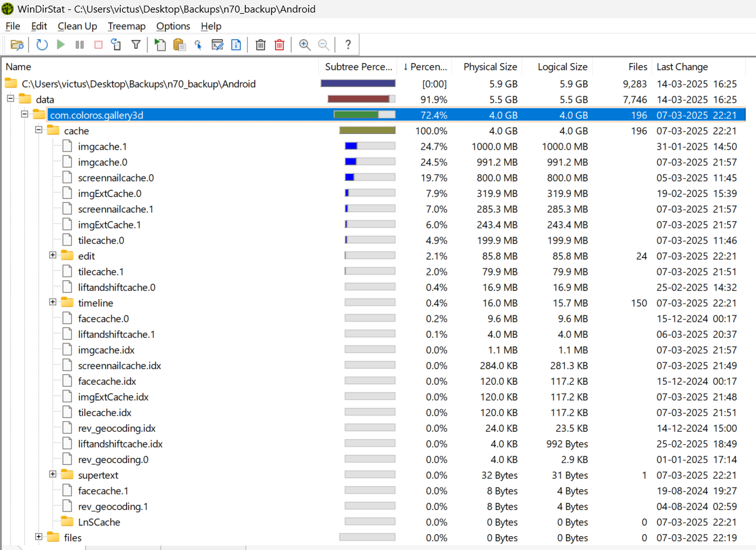Expand the files folder node
Screen dimensions: 756x550
pos(39,537)
